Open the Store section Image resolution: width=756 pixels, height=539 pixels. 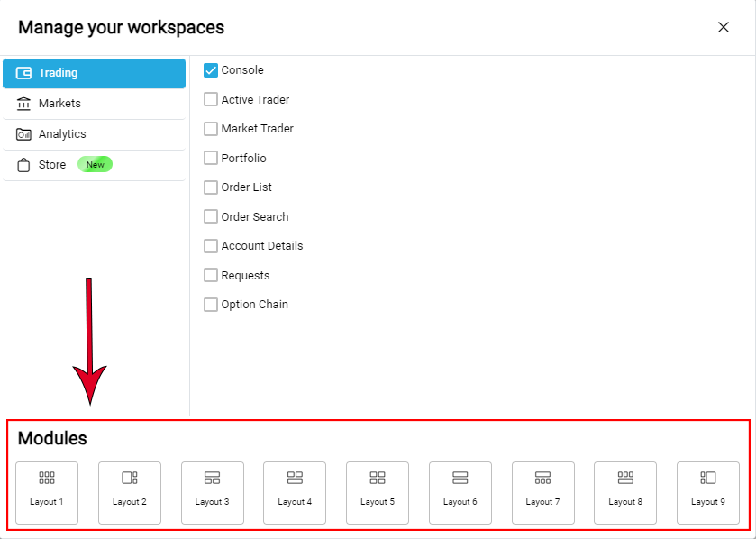tap(51, 164)
